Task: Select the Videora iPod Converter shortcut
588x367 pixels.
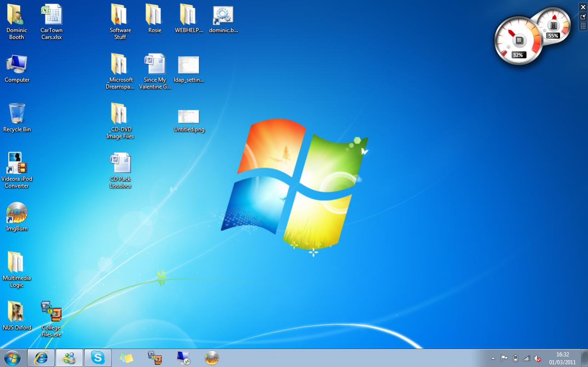Action: tap(17, 170)
